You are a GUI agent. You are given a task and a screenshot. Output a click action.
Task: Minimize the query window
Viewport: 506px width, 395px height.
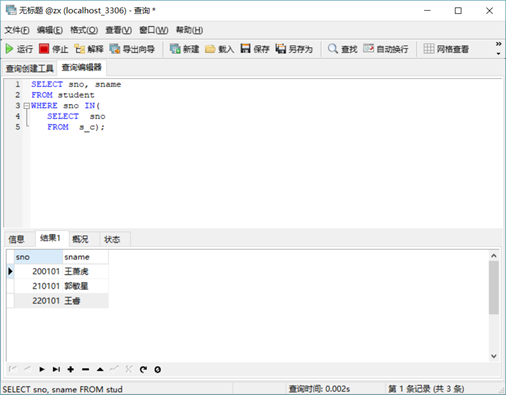[x=427, y=11]
